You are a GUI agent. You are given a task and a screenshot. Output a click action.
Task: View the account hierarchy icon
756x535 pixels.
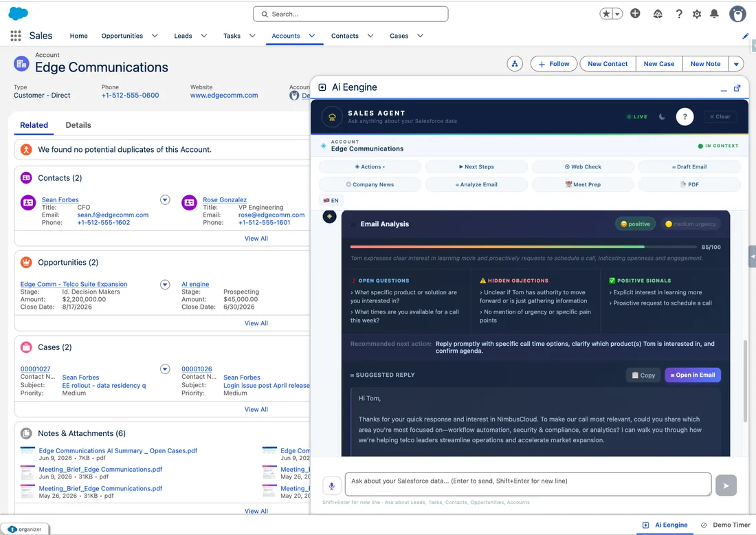click(515, 64)
